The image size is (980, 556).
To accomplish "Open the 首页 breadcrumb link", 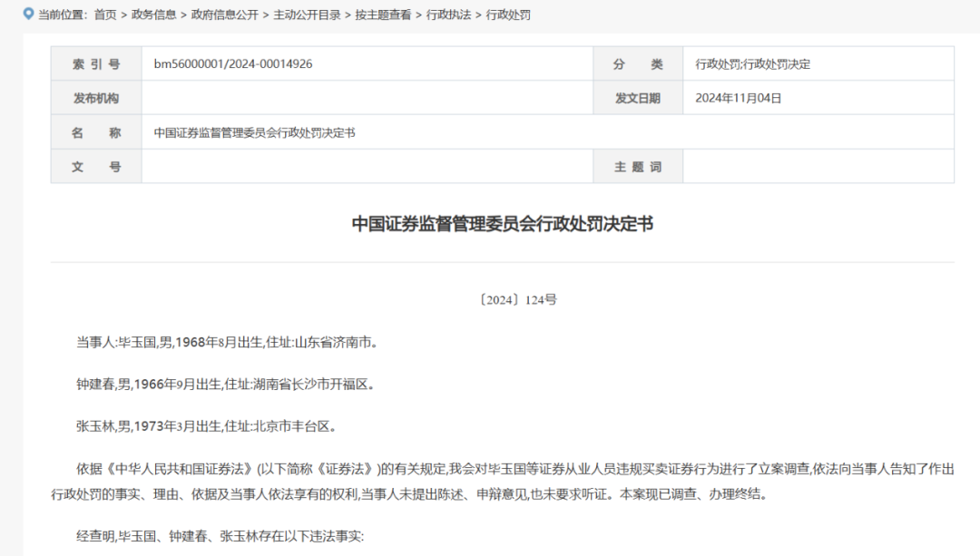I will tap(105, 15).
